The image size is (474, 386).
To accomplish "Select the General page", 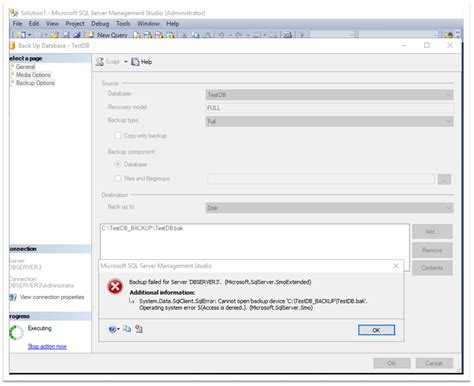I will pyautogui.click(x=25, y=67).
